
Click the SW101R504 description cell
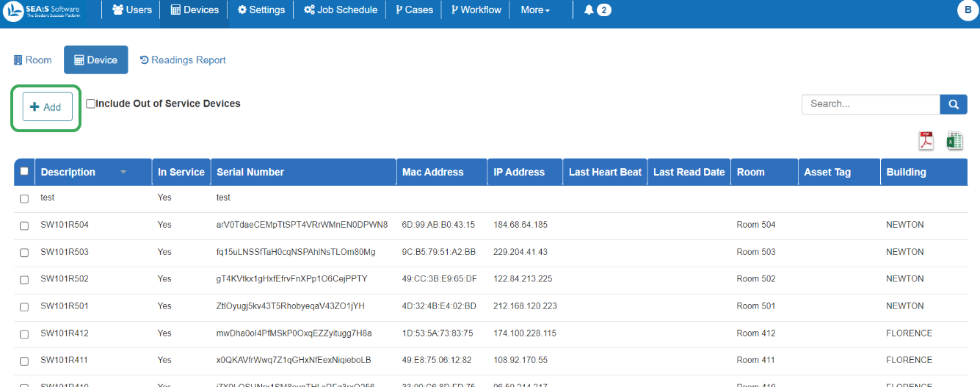pyautogui.click(x=65, y=225)
